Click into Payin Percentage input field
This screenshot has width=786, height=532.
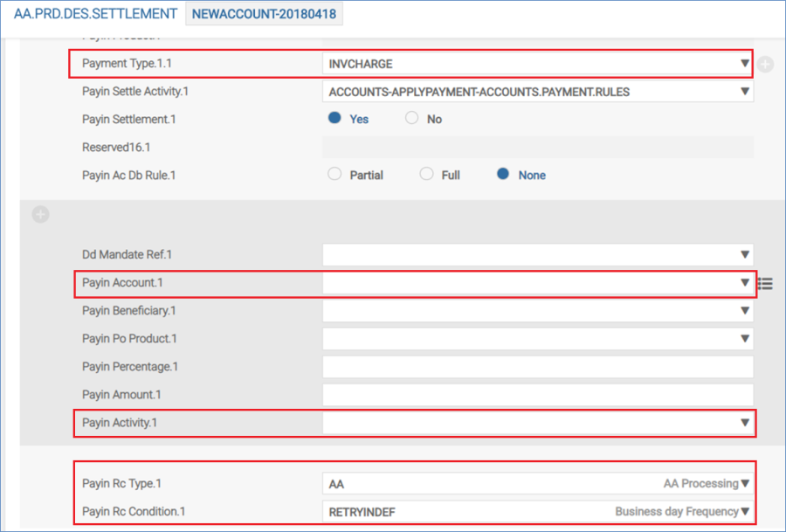pos(537,367)
